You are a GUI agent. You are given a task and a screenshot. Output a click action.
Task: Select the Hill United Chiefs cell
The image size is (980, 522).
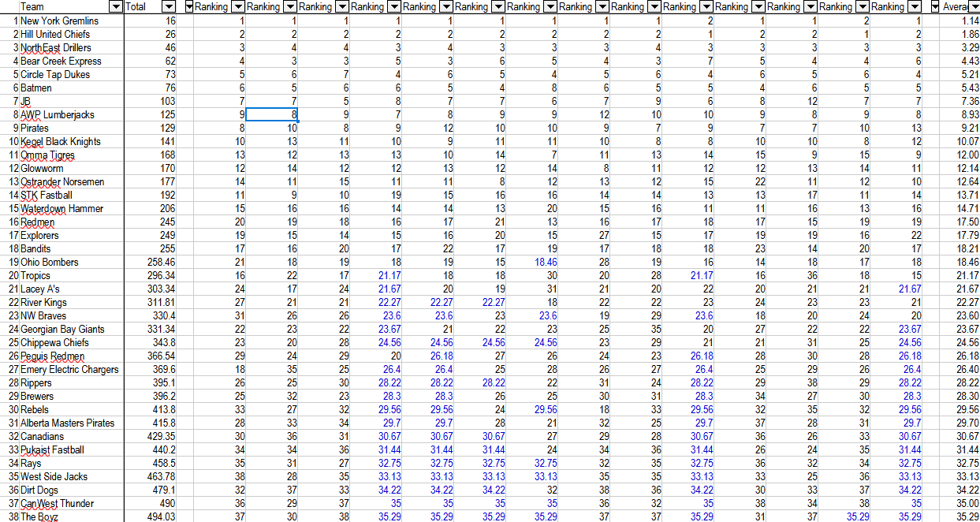pos(55,34)
